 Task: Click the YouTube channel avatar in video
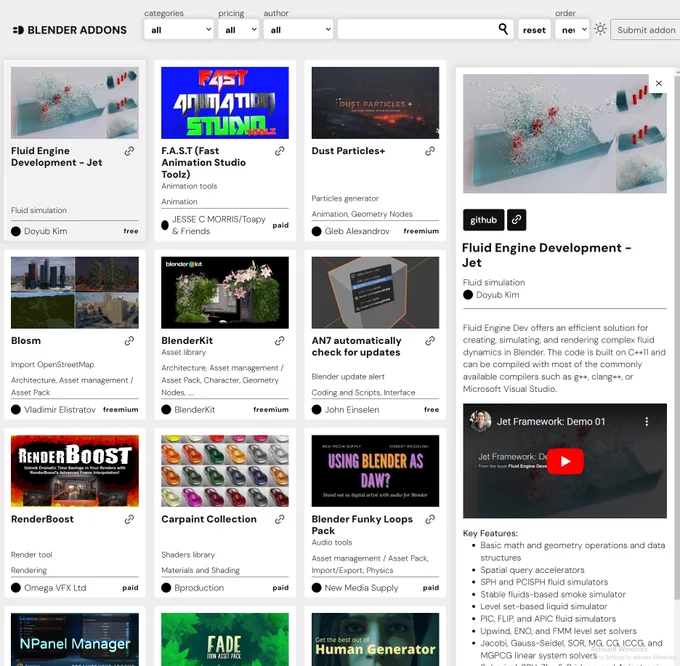click(x=480, y=421)
